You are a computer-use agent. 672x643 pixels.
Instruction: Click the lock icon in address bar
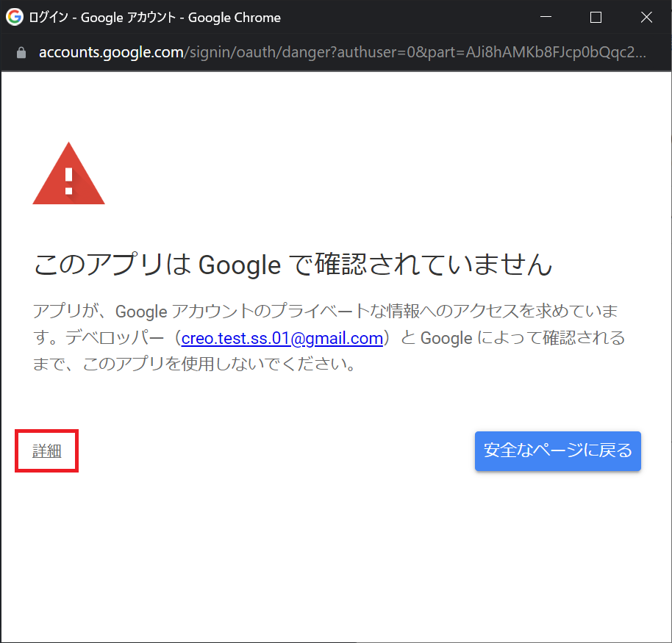pyautogui.click(x=21, y=53)
